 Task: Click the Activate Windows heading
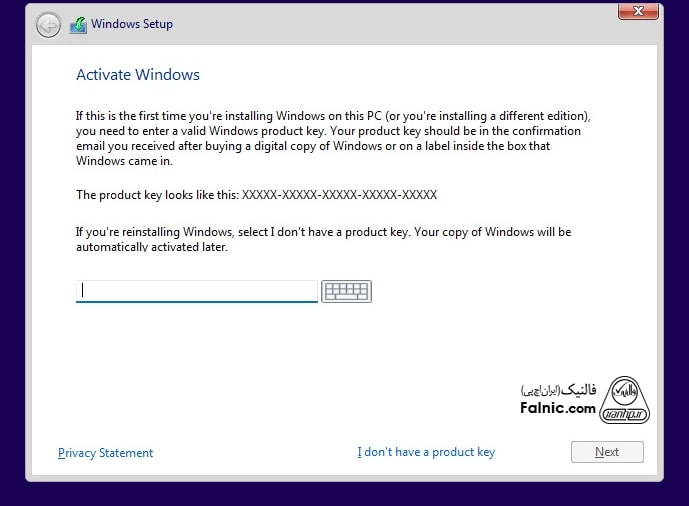coord(138,75)
